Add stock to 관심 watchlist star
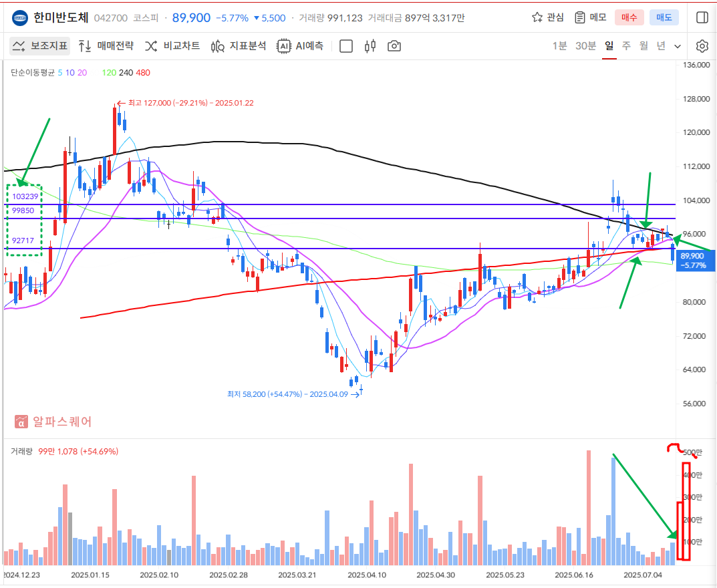This screenshot has height=588, width=717. coord(548,17)
